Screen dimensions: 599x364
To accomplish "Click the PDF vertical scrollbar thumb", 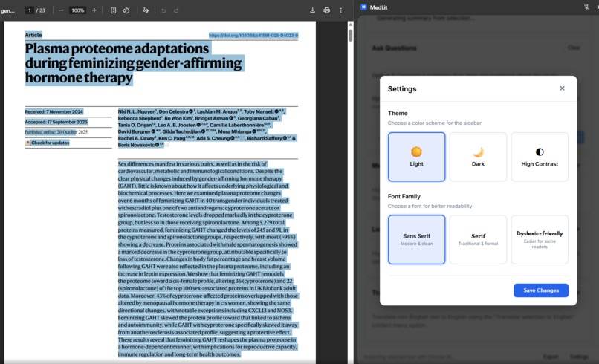I will click(x=350, y=35).
